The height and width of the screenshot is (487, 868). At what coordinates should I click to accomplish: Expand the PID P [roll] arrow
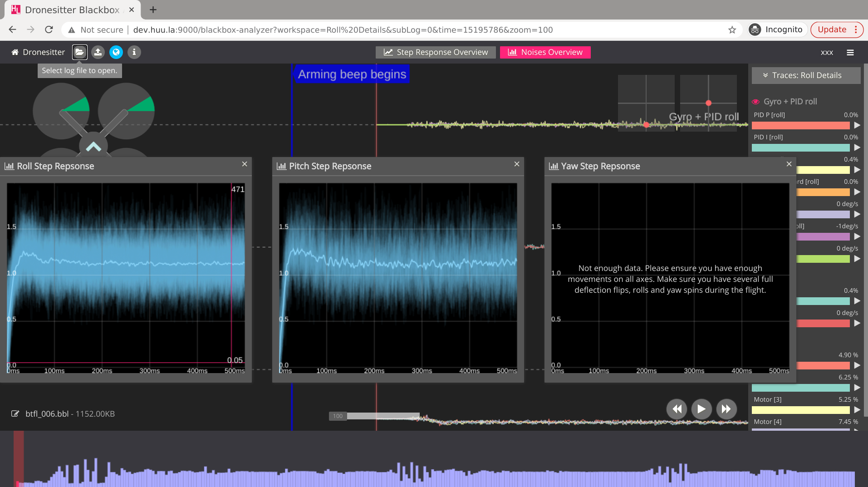(857, 125)
